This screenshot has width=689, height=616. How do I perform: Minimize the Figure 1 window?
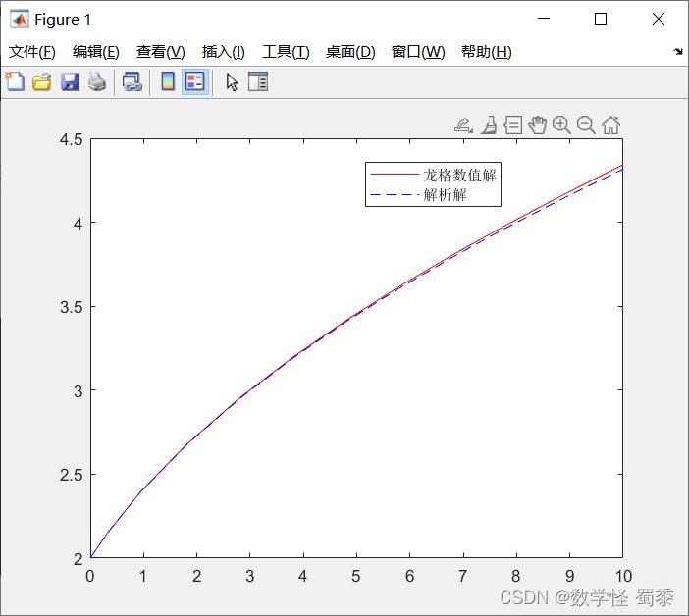[544, 19]
